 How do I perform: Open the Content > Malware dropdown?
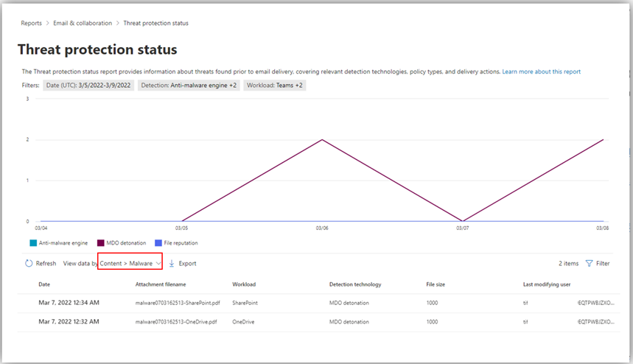click(130, 263)
